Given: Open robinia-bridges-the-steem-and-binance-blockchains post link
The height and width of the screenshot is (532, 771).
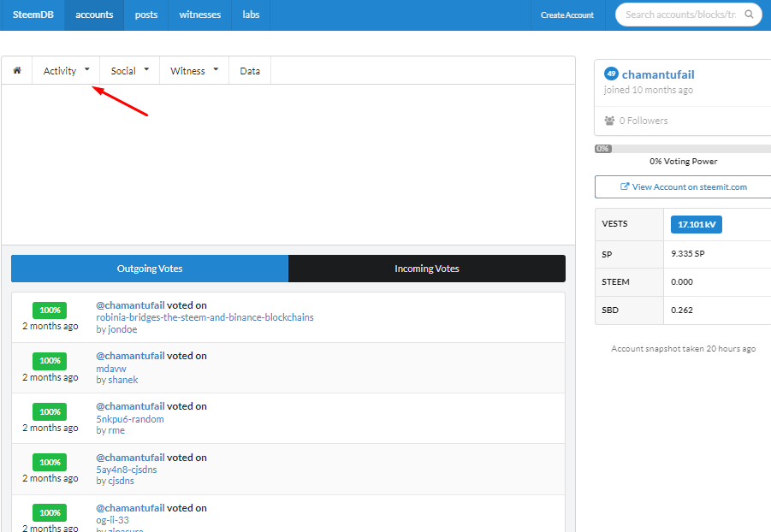Looking at the screenshot, I should [x=205, y=317].
